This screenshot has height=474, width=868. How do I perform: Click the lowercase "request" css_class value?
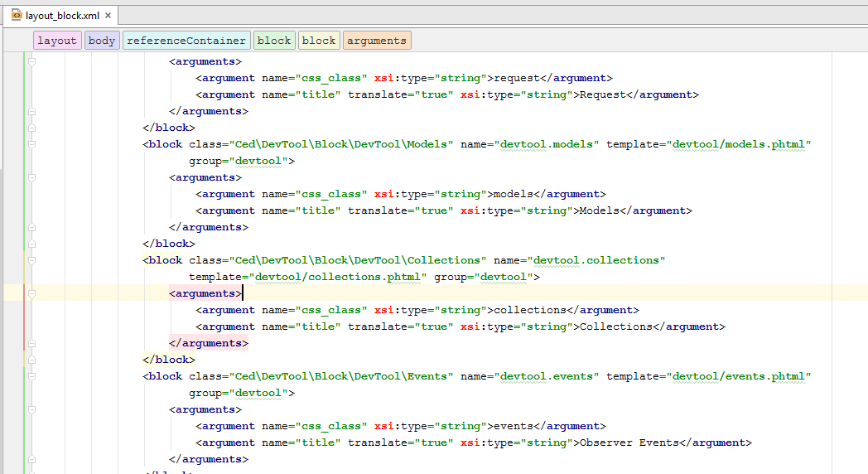(517, 78)
